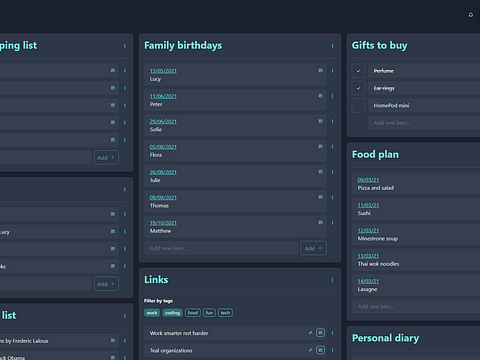Enable the tech tag filter
480x360 pixels.
225,313
